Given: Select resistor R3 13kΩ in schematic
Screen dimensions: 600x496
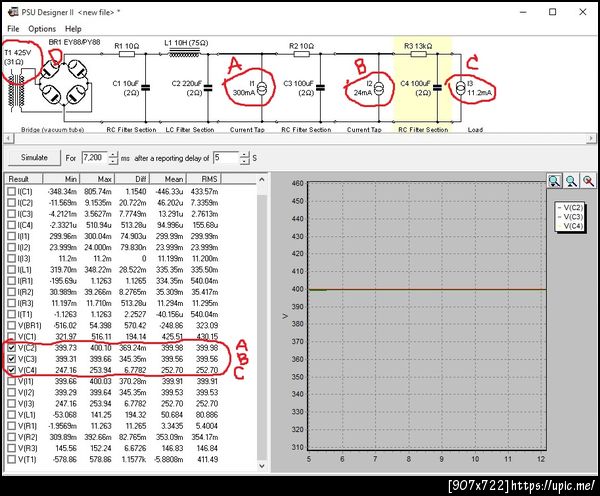Looking at the screenshot, I should (418, 54).
